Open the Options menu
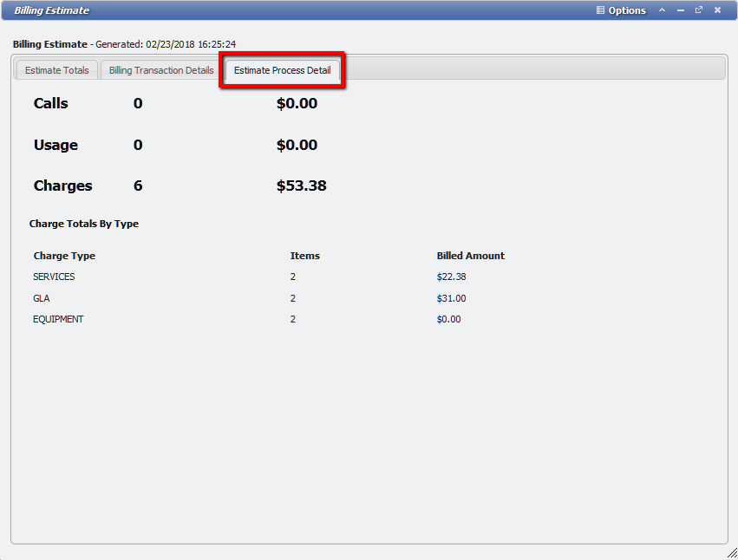 [627, 10]
